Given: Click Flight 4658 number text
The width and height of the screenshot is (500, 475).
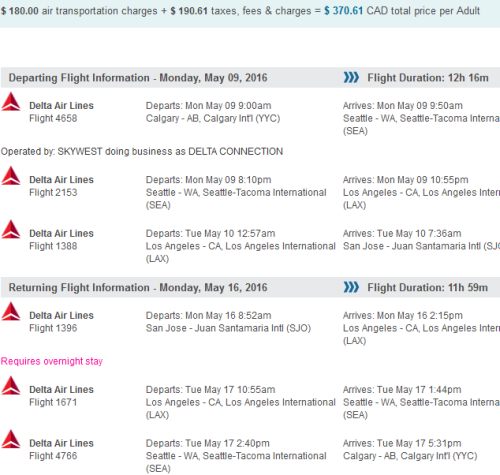Looking at the screenshot, I should [x=53, y=118].
